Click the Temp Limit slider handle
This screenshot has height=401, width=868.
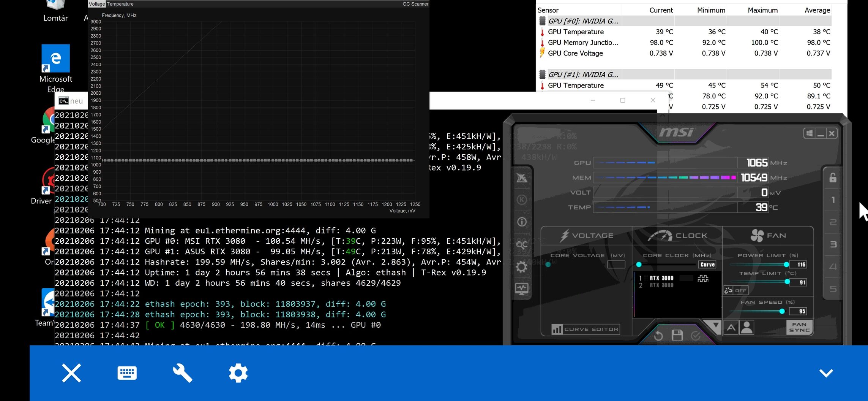tap(787, 282)
